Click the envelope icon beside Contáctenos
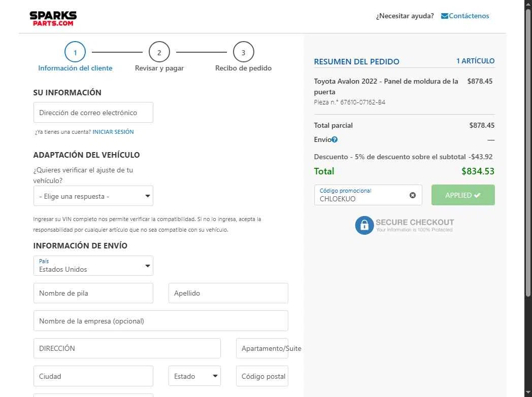 coord(445,16)
